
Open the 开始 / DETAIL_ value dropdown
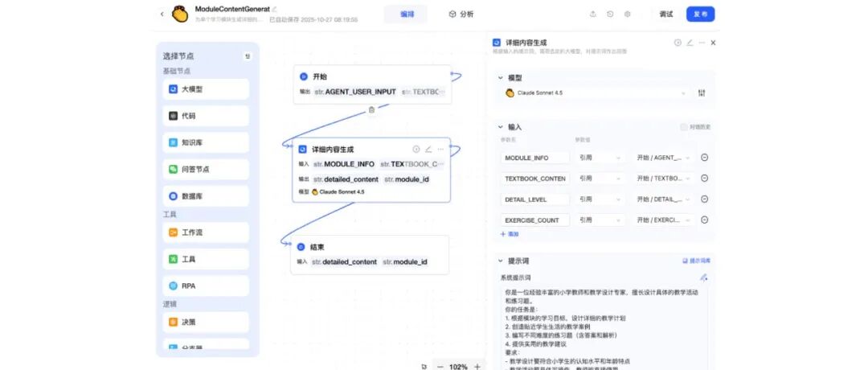[x=664, y=199]
